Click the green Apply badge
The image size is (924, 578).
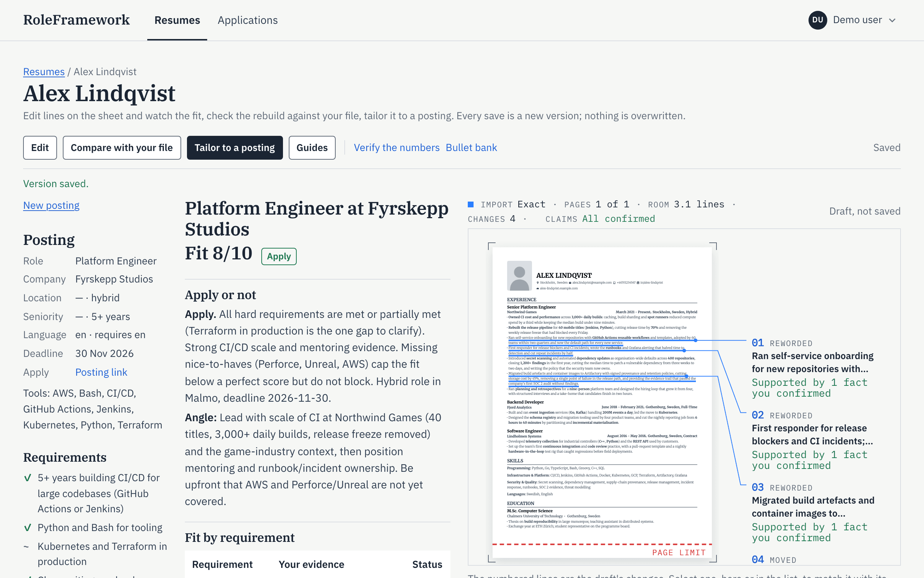coord(279,256)
